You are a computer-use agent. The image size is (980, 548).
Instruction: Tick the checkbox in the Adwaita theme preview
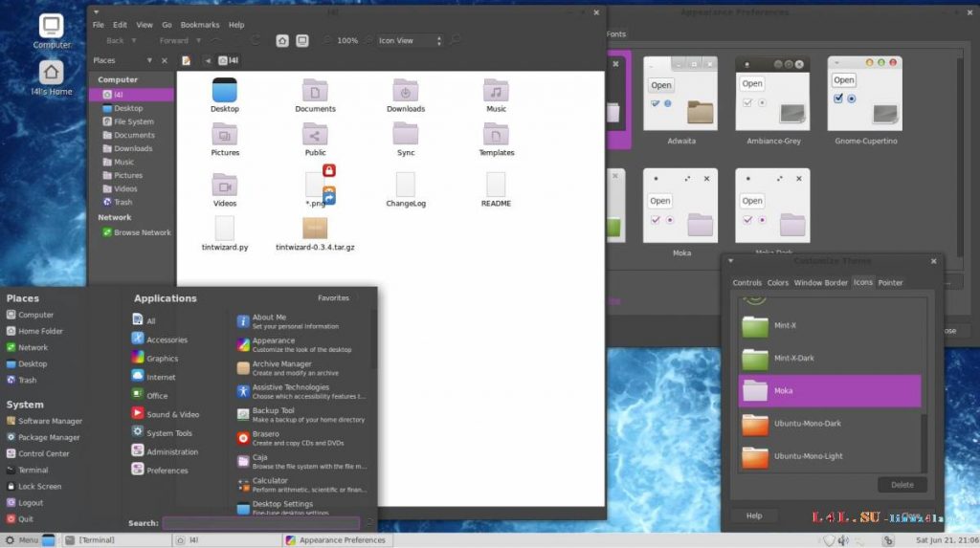click(x=655, y=103)
